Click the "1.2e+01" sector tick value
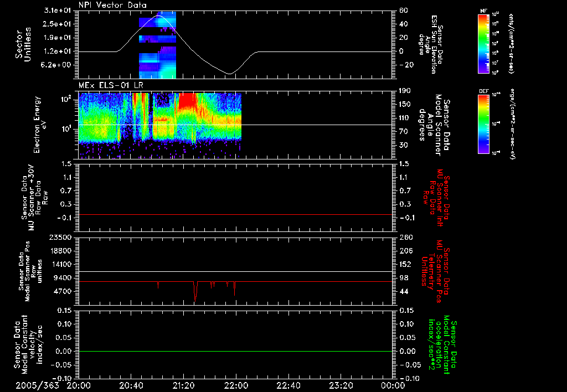The height and width of the screenshot is (392, 567). pyautogui.click(x=58, y=51)
